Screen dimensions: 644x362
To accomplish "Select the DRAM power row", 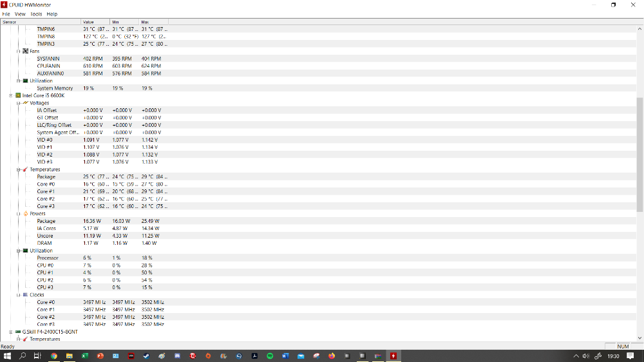I will [x=318, y=243].
